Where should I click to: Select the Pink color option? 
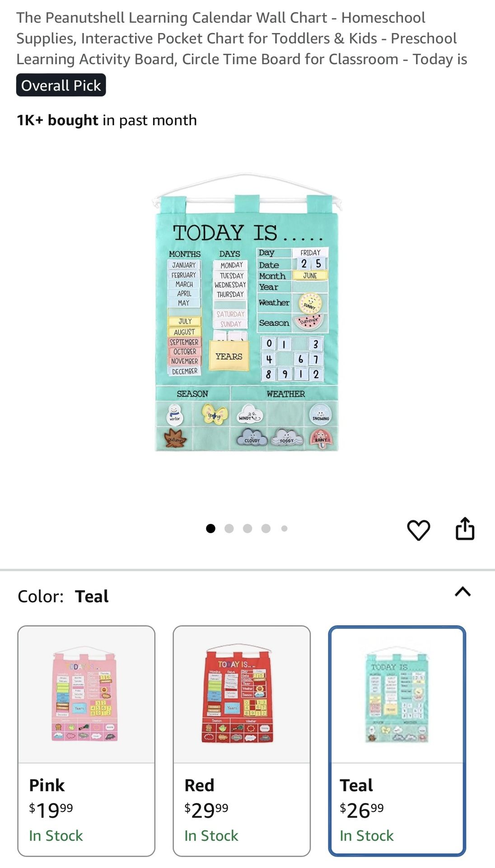point(86,741)
